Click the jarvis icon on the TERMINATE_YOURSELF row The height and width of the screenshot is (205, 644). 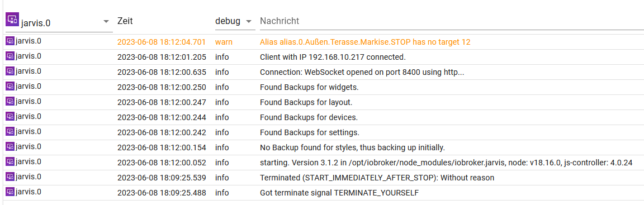point(10,192)
